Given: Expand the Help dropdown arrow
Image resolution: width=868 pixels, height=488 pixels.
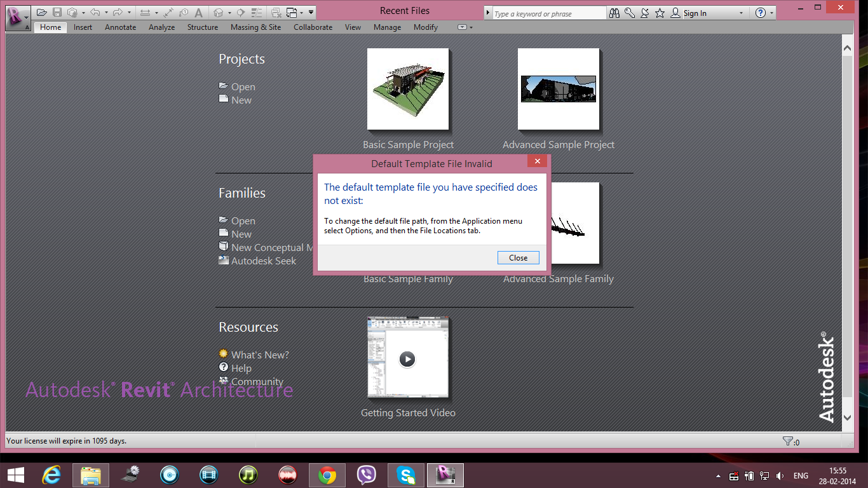Looking at the screenshot, I should 772,13.
